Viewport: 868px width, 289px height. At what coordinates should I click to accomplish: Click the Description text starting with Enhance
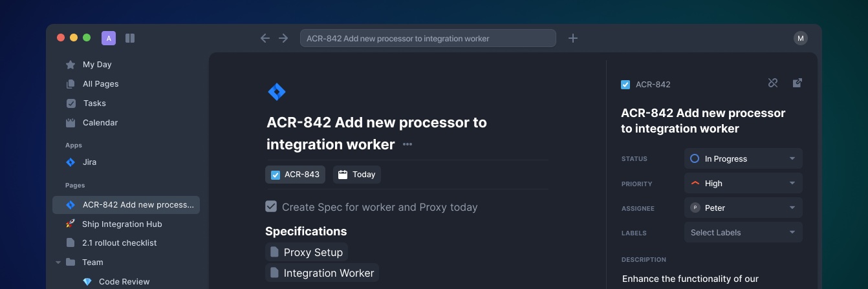(x=690, y=279)
